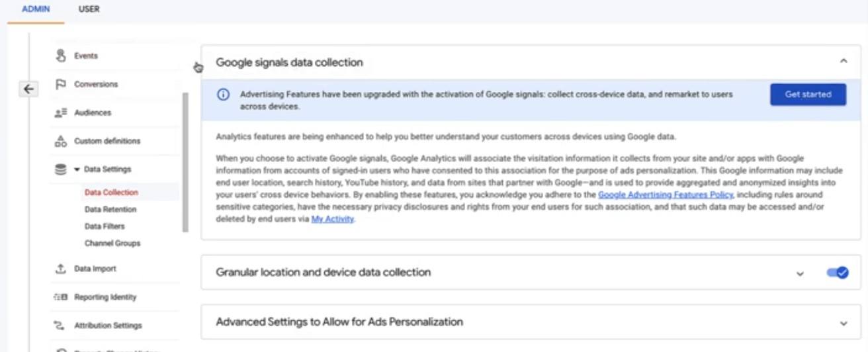The height and width of the screenshot is (352, 868).
Task: Switch to the ADMIN tab
Action: click(36, 9)
